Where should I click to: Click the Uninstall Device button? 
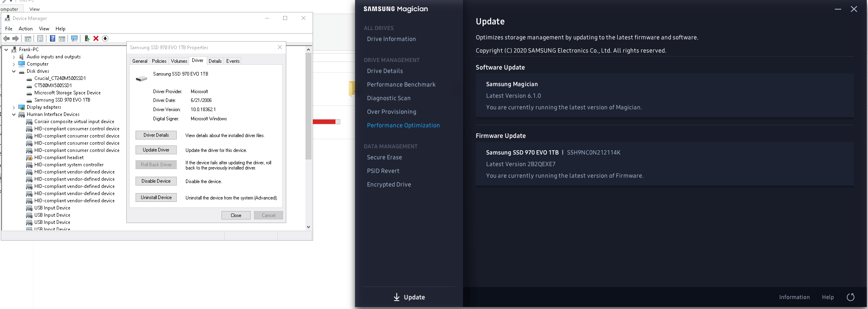(x=156, y=197)
